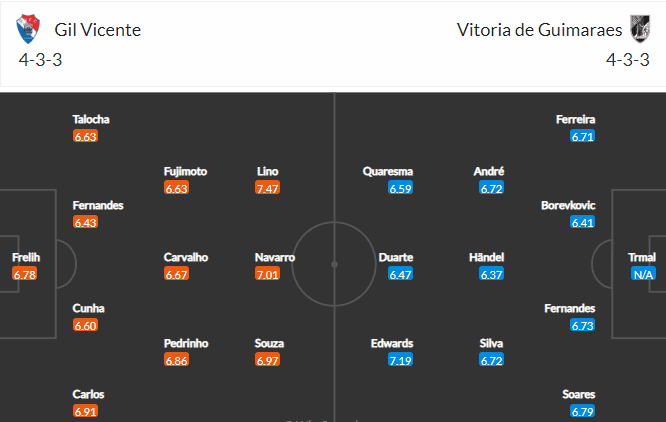Select Edwards' 7.19 rating badge
666x422 pixels.
pos(400,360)
